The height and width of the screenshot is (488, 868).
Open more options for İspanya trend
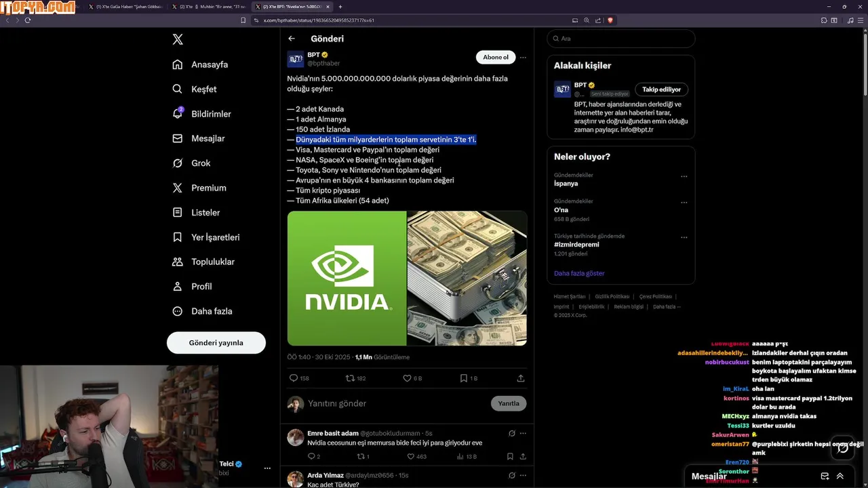(684, 176)
